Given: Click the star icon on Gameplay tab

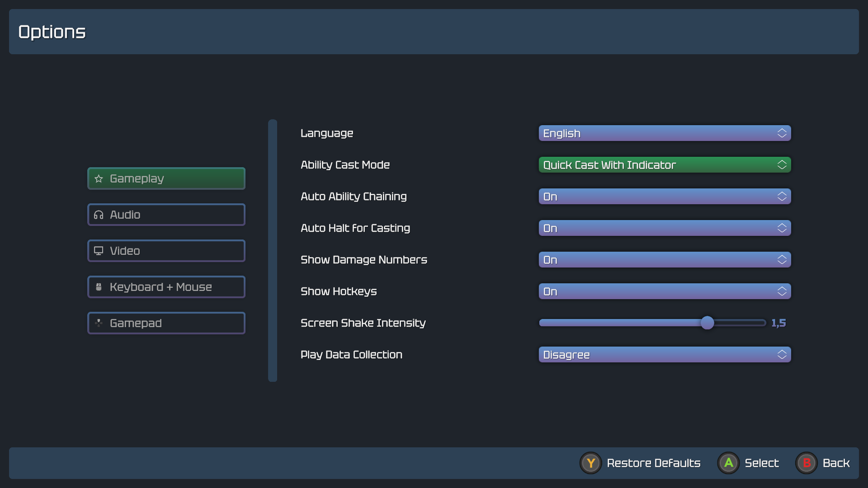Looking at the screenshot, I should [x=99, y=178].
